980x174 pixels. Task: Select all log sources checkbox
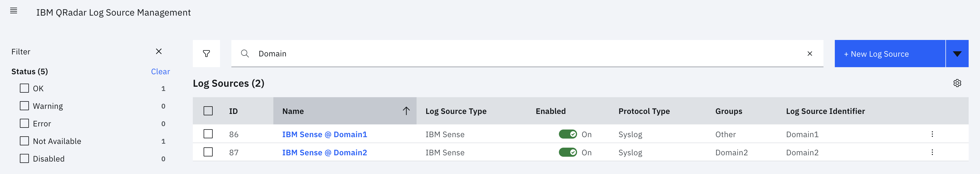point(208,111)
